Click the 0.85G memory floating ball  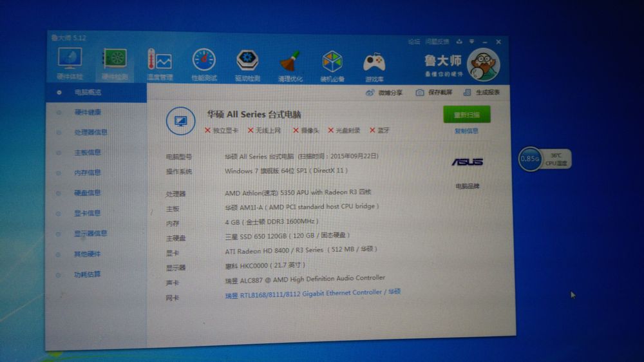tap(530, 159)
